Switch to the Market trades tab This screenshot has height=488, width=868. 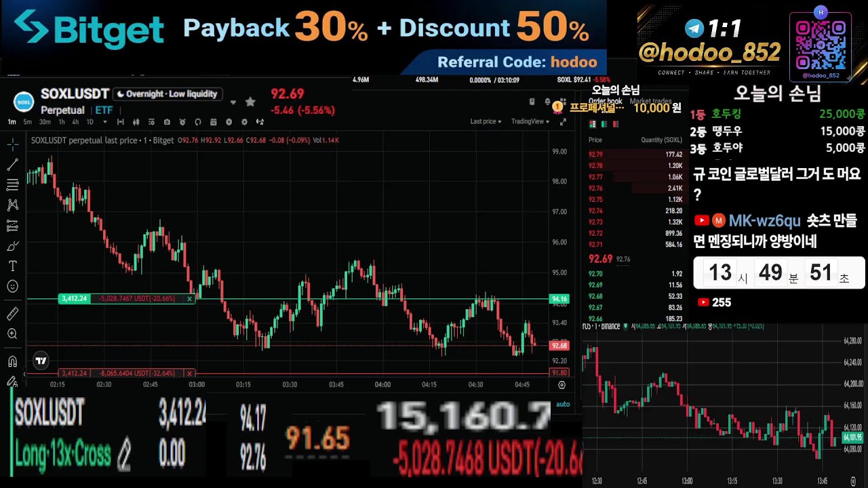651,101
